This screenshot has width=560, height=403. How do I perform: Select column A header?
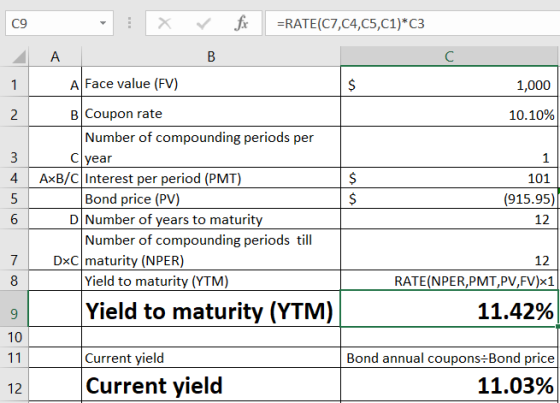[55, 57]
